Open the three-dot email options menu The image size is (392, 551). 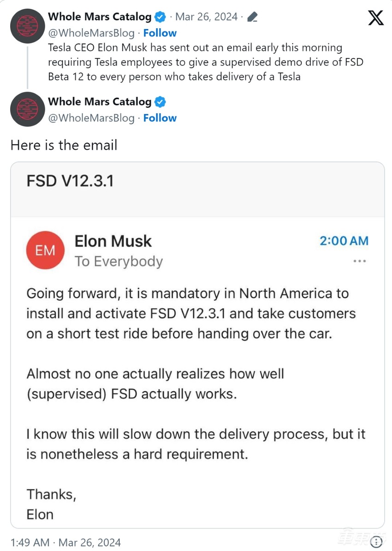[359, 261]
